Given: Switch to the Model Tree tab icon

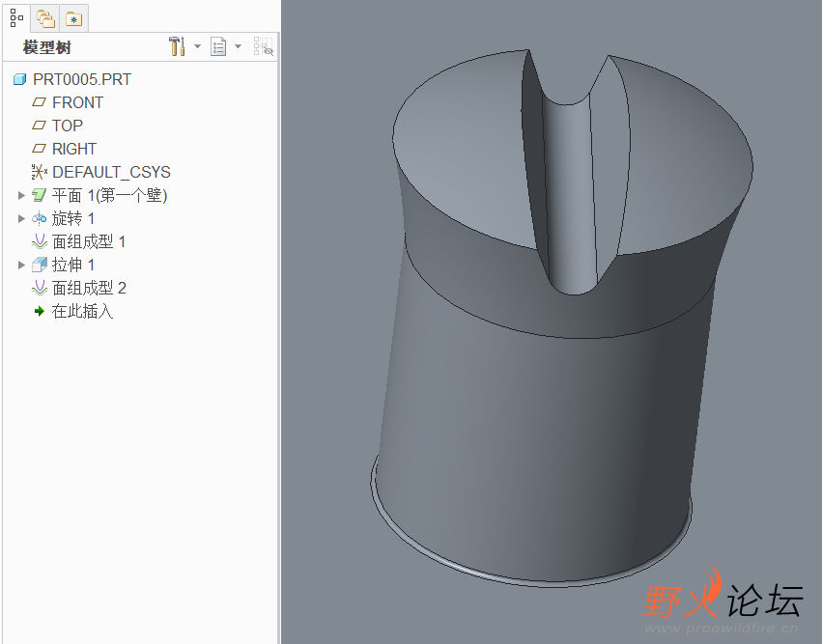Looking at the screenshot, I should tap(16, 17).
